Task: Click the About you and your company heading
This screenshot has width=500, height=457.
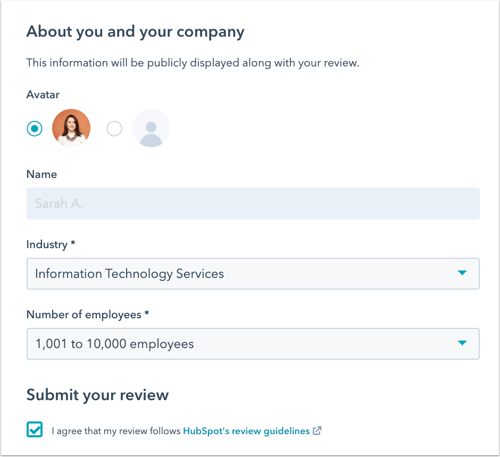Action: click(x=135, y=32)
